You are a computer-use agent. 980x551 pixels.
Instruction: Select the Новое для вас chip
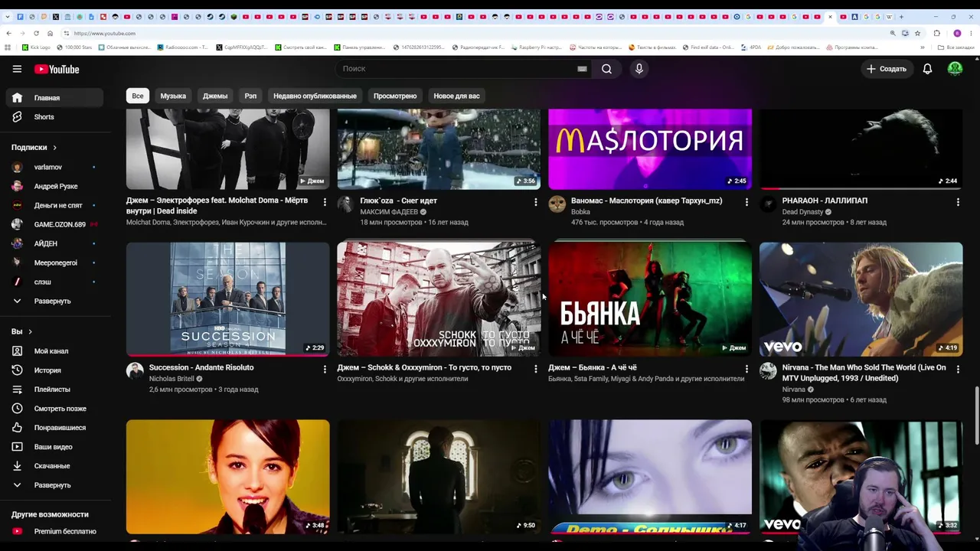tap(456, 96)
